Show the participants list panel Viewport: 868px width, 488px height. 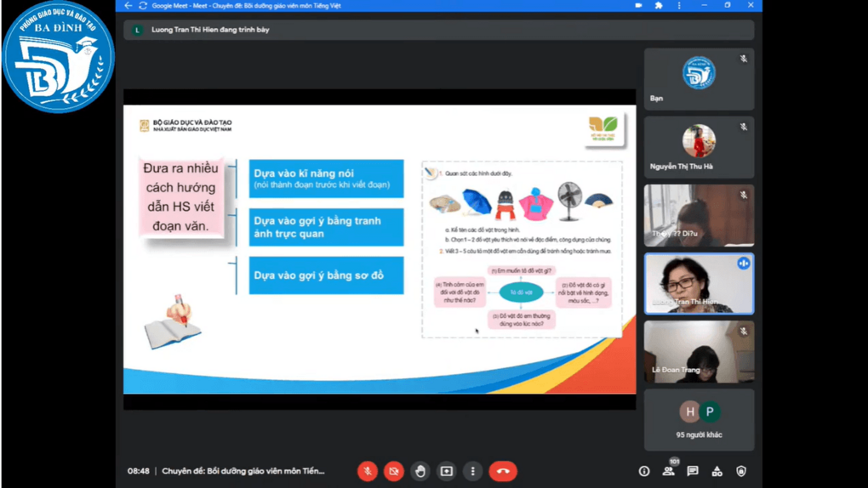tap(668, 471)
